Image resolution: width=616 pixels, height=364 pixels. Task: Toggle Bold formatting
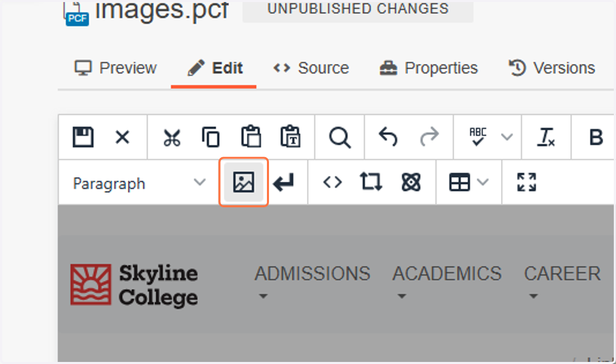pyautogui.click(x=595, y=138)
